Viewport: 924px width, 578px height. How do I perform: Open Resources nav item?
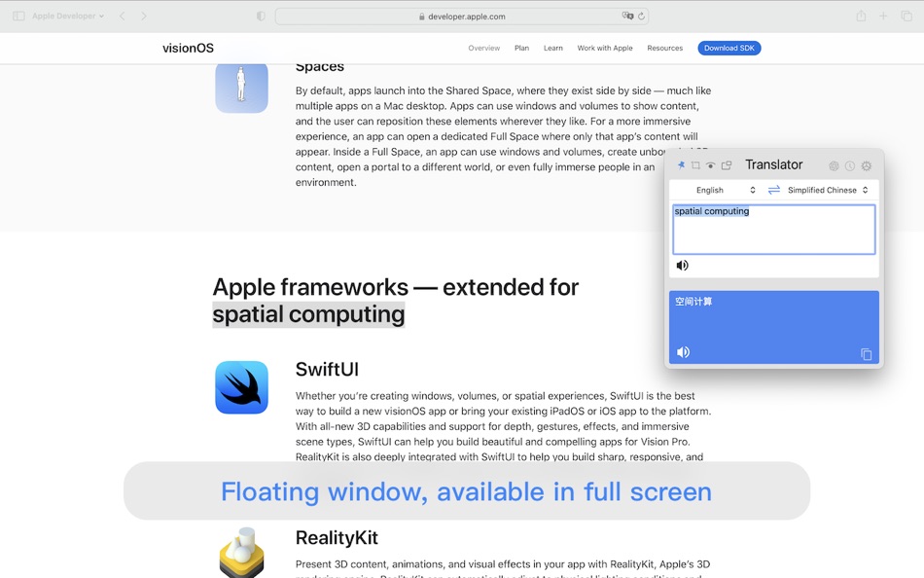tap(664, 49)
